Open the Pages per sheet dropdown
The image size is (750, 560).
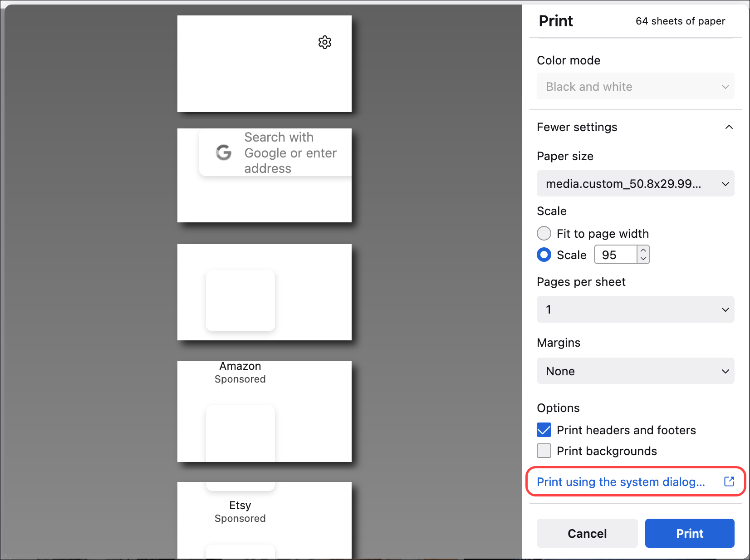pos(635,309)
